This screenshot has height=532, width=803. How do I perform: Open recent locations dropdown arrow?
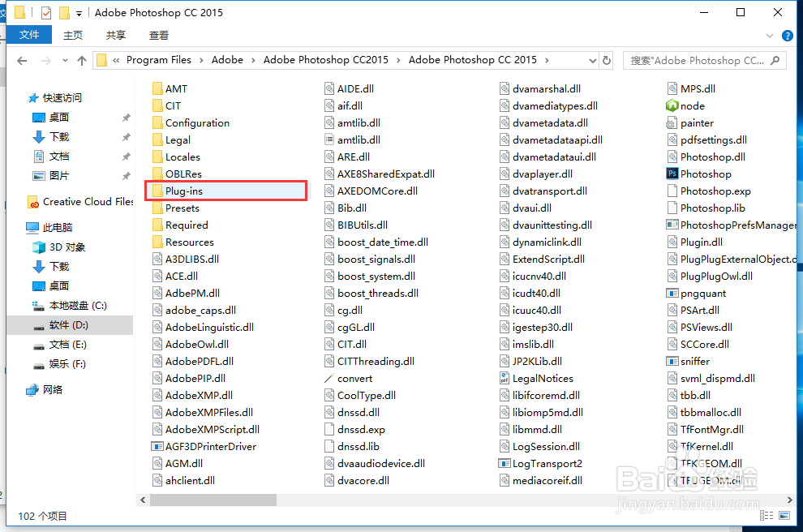pos(65,61)
